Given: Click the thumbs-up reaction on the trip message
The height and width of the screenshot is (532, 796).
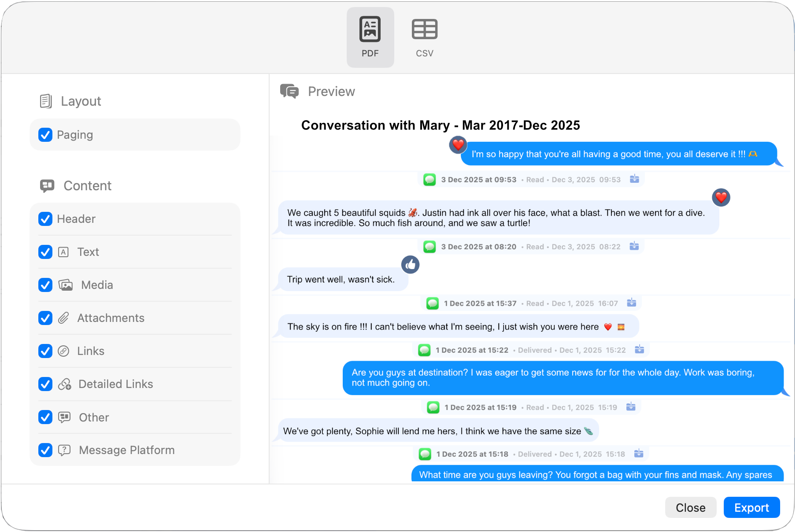Looking at the screenshot, I should tap(410, 265).
